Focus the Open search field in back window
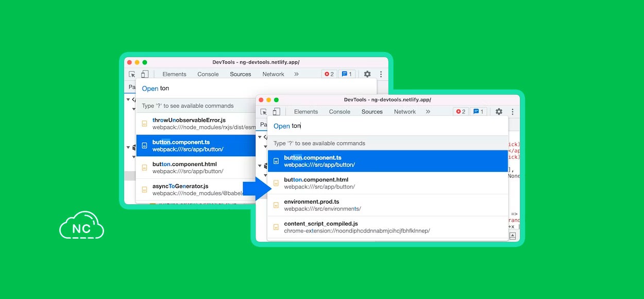The image size is (644, 299). coord(256,89)
